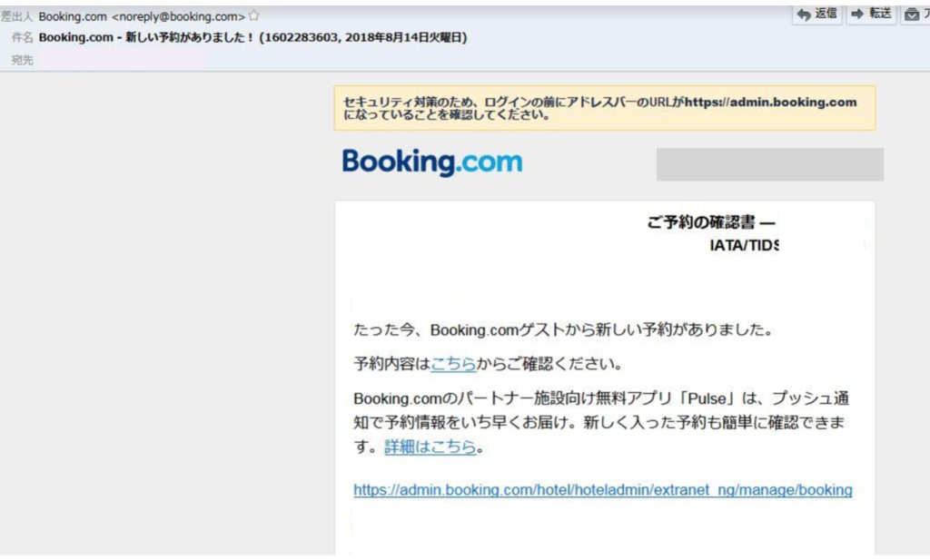Image resolution: width=930 pixels, height=560 pixels.
Task: Click the email subject line text
Action: coord(252,38)
